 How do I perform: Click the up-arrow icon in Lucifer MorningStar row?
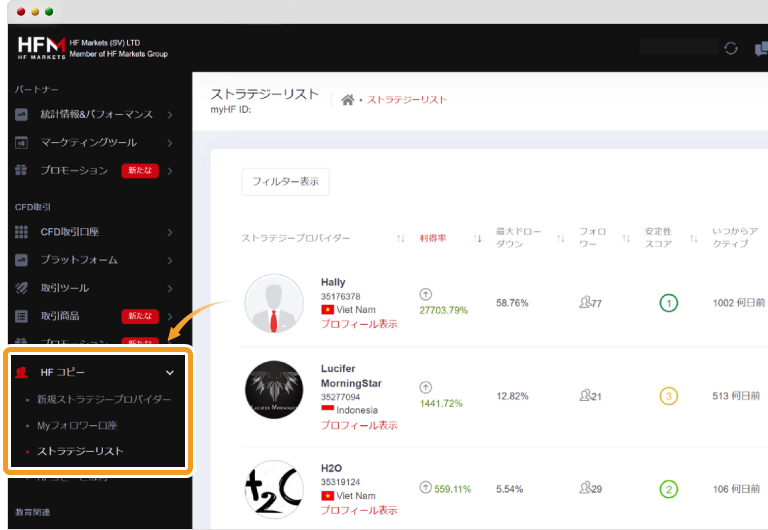[x=425, y=387]
